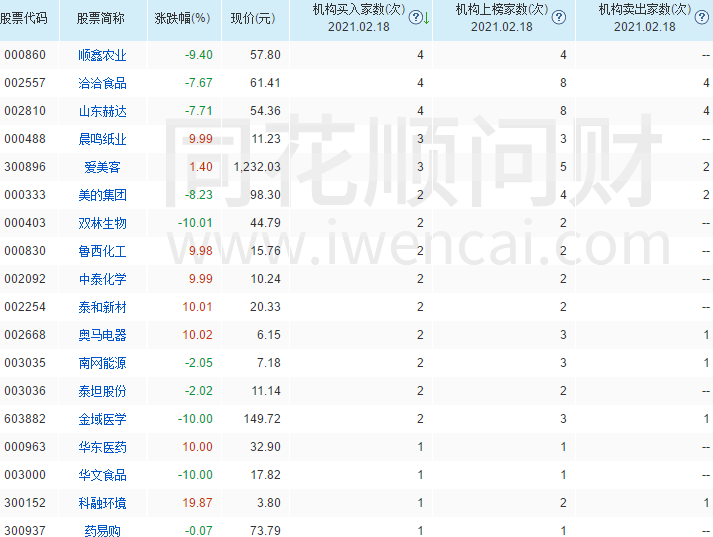Click price value 44.79
Image resolution: width=713 pixels, height=537 pixels.
[265, 223]
